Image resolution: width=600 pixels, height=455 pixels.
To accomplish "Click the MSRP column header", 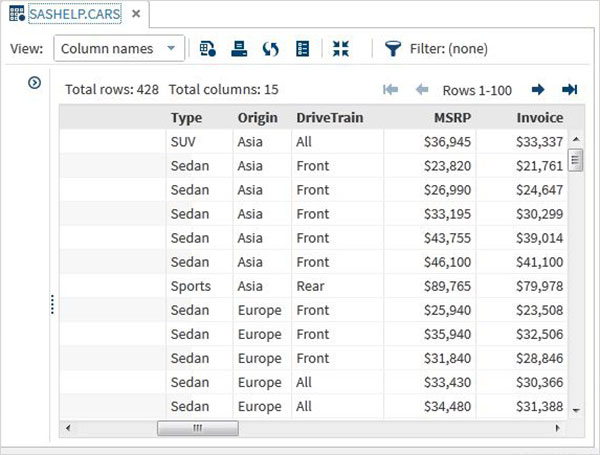I will coord(452,118).
